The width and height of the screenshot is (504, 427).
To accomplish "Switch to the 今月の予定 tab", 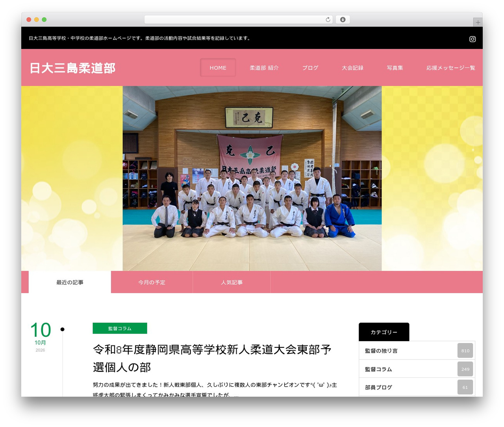I will pyautogui.click(x=152, y=282).
